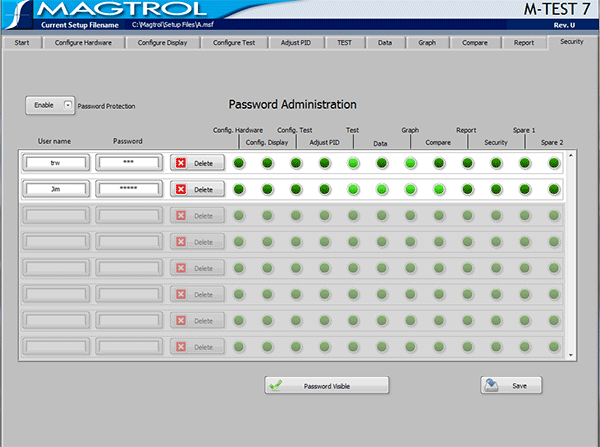The width and height of the screenshot is (600, 447).
Task: Toggle Data permission for trw
Action: pyautogui.click(x=382, y=163)
